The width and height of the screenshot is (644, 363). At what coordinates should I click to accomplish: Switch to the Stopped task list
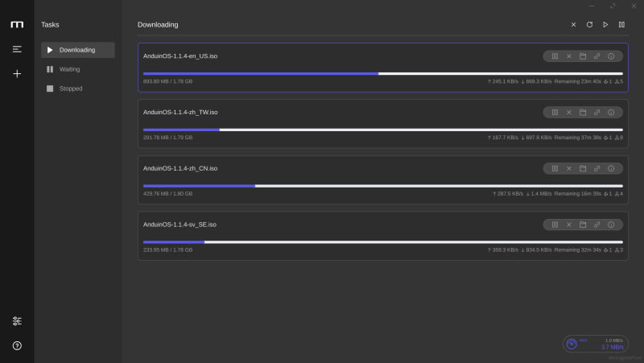click(77, 89)
